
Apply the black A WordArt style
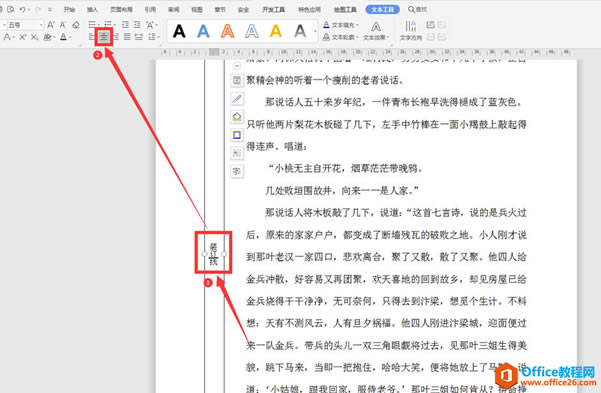click(179, 31)
